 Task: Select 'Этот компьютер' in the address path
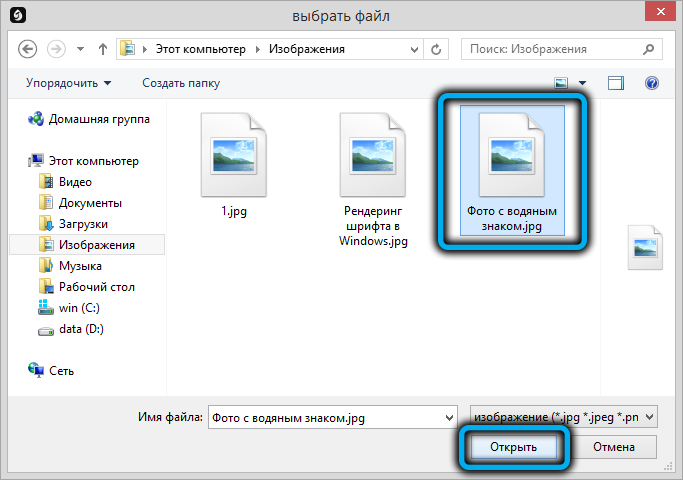201,49
